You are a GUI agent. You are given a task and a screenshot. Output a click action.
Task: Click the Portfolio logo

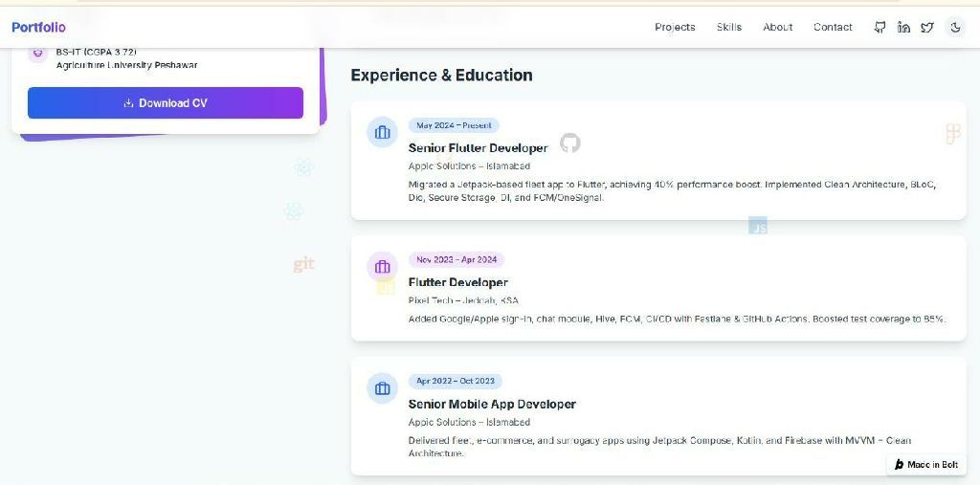pyautogui.click(x=38, y=27)
